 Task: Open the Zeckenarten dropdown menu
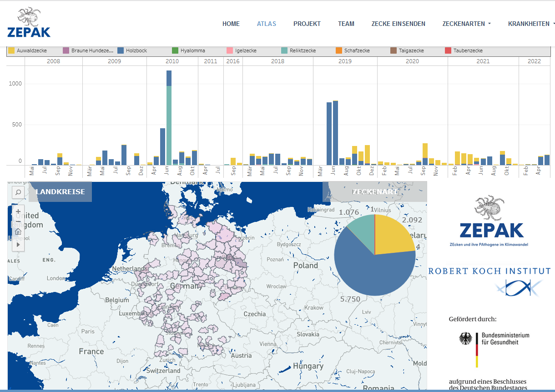[x=466, y=24]
